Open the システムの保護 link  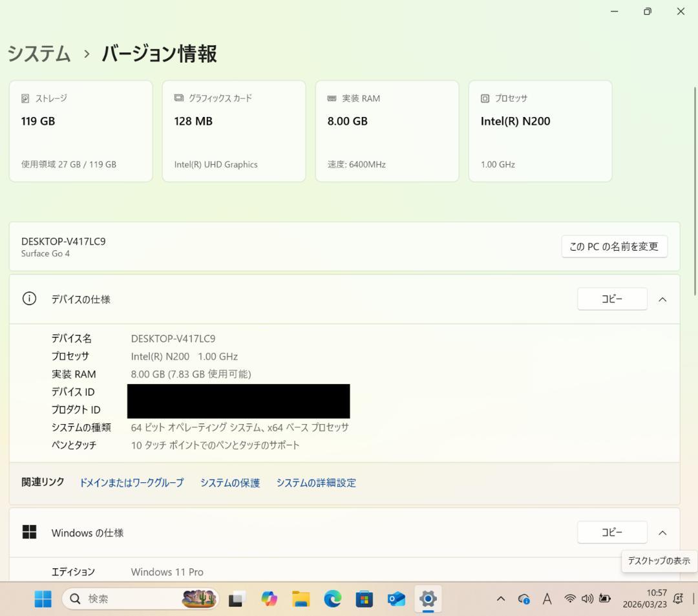(229, 483)
